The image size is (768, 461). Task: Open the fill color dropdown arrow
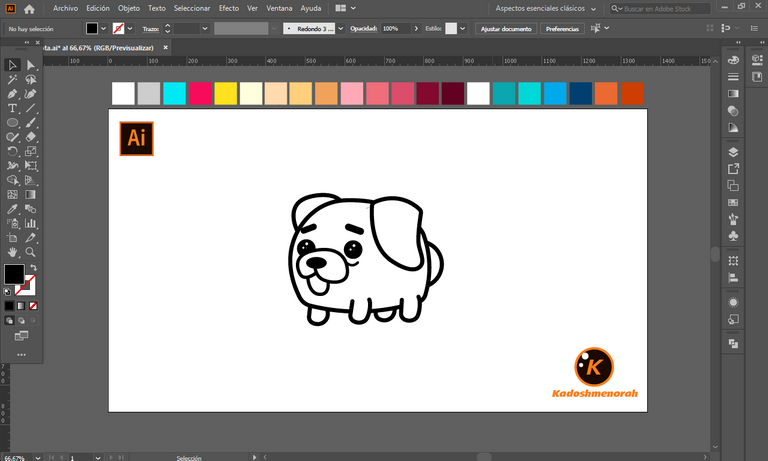[103, 28]
